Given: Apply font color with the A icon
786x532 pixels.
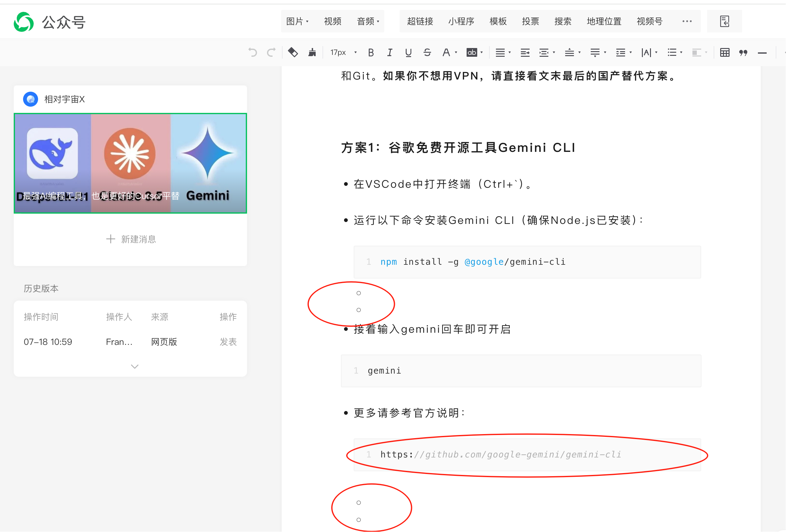Looking at the screenshot, I should (446, 52).
